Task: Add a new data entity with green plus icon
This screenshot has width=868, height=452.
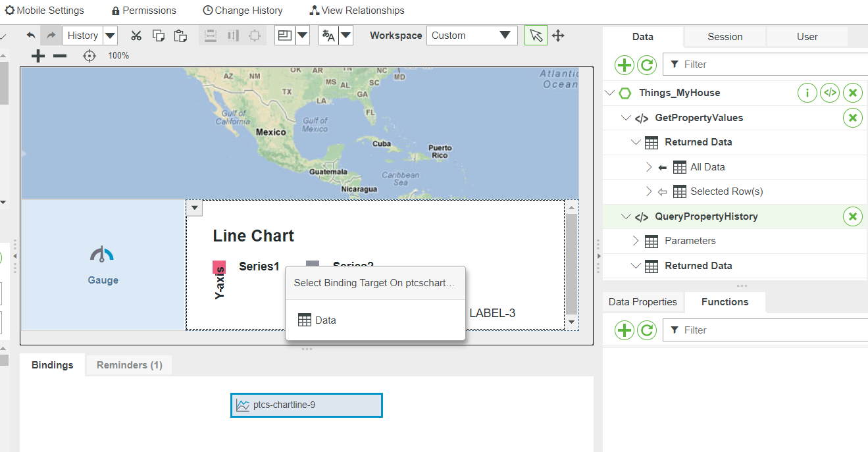Action: click(624, 64)
